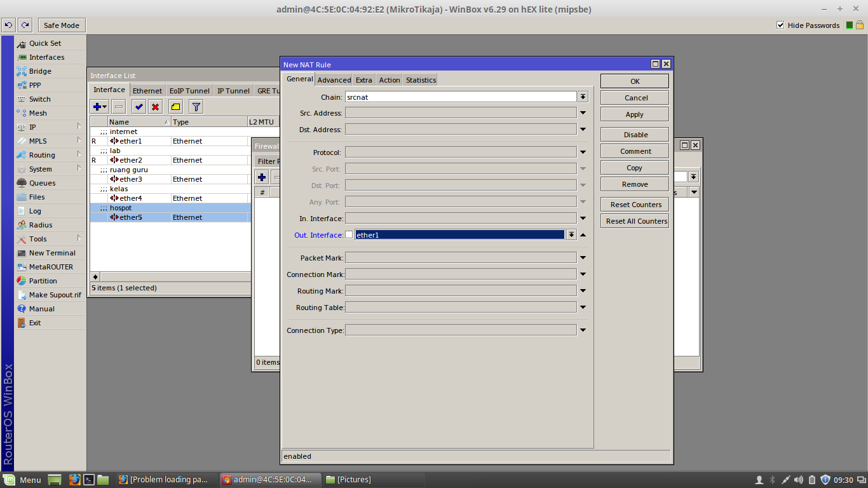The height and width of the screenshot is (488, 868).
Task: Disable ether5 using the red X icon
Action: click(x=156, y=106)
